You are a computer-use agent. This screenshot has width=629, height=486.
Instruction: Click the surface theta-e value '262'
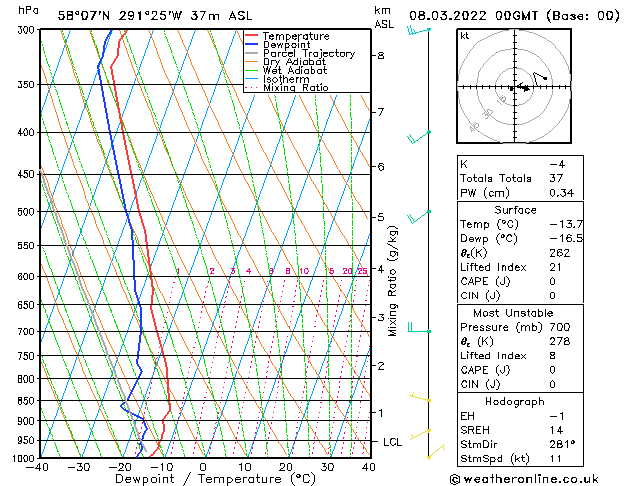560,253
